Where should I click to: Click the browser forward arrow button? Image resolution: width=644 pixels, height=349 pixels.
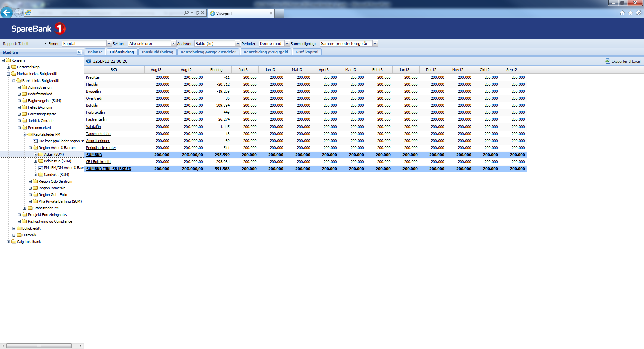pyautogui.click(x=18, y=13)
